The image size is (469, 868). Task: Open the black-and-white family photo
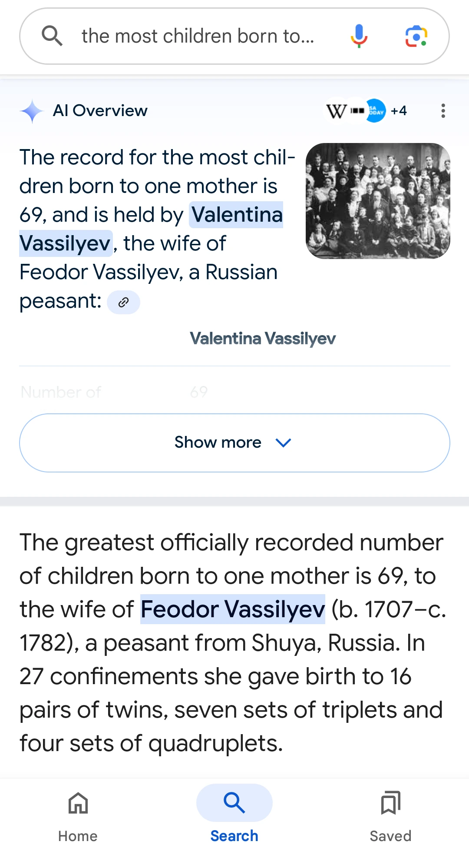tap(378, 201)
